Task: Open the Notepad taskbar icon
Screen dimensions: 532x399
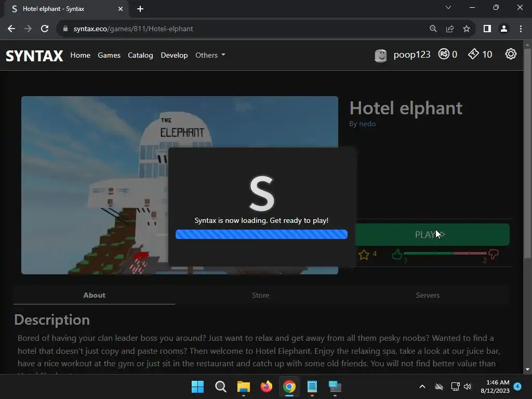Action: point(312,387)
